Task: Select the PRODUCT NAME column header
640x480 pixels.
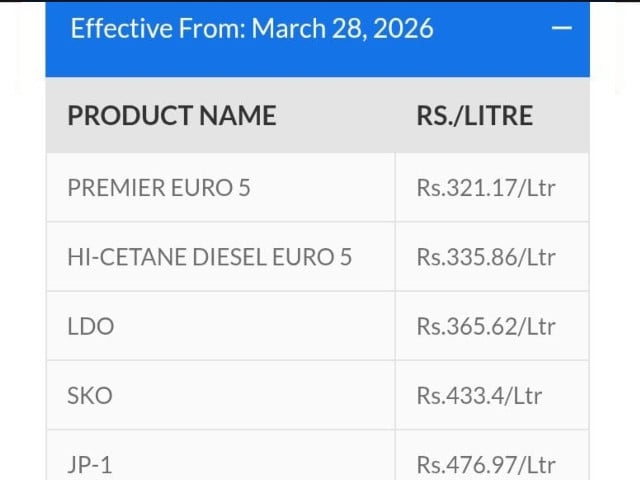Action: [171, 115]
